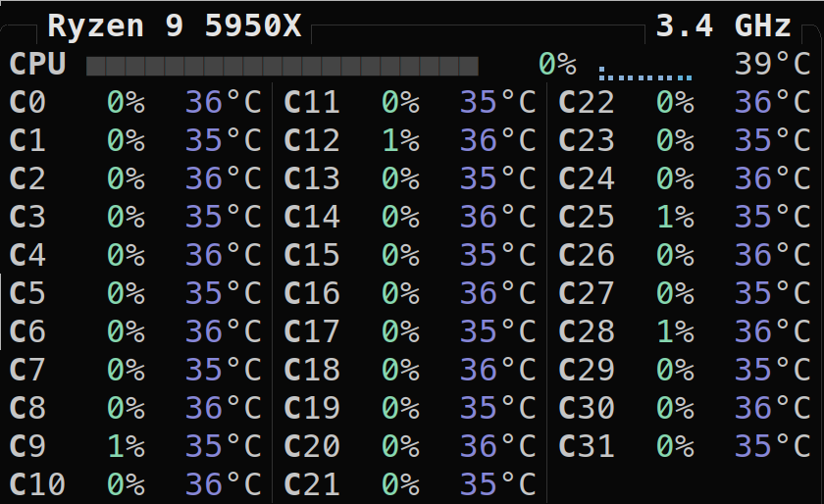
Task: Click the dotted blue temperature mini graph
Action: 645,75
